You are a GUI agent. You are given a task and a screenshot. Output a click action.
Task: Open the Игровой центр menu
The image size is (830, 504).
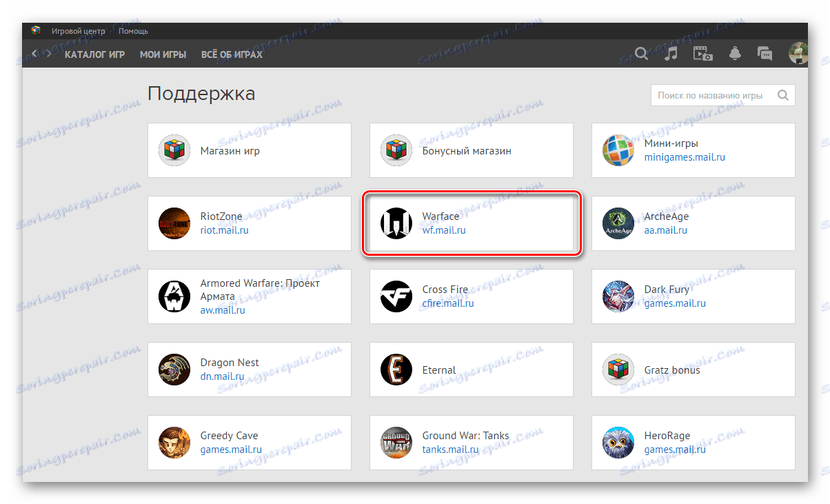tap(79, 31)
